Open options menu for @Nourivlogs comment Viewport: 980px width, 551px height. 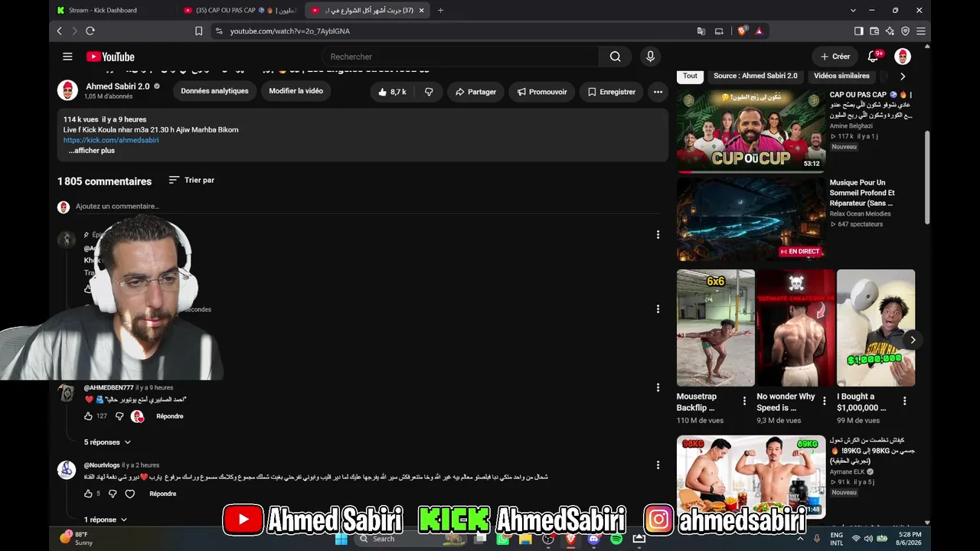[x=658, y=465]
